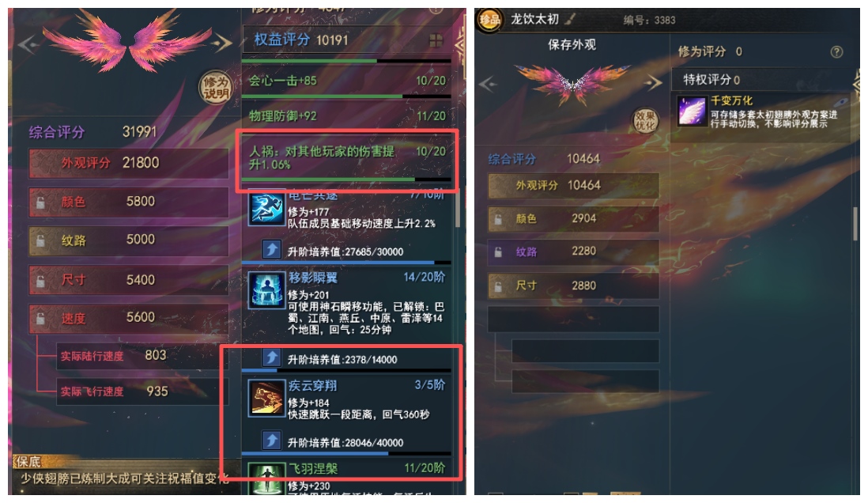Toggle the lock on the 纹路 5000 row
868x503 pixels.
40,241
